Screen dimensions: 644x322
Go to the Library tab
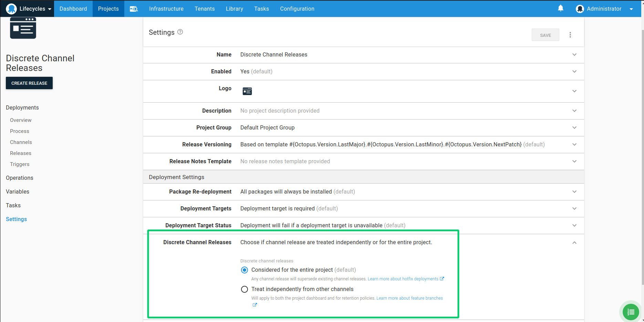point(234,9)
